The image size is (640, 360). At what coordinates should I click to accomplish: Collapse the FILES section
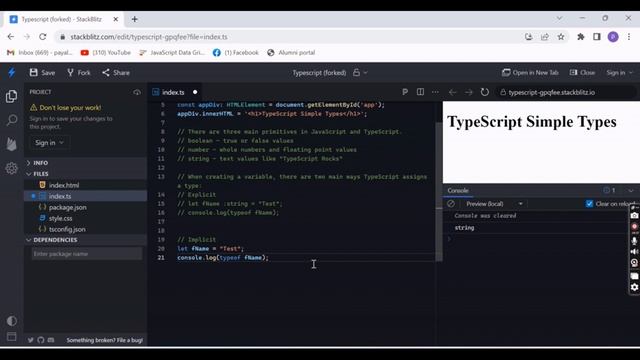pyautogui.click(x=86, y=174)
